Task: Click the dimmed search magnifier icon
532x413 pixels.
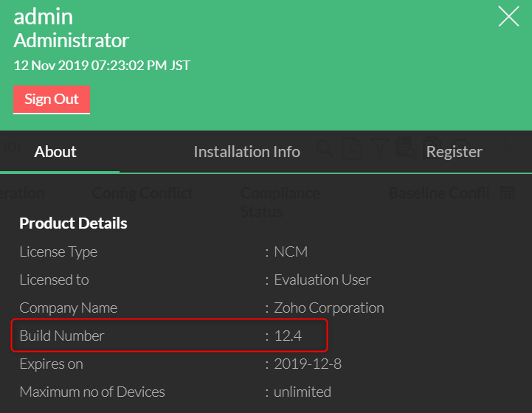Action: (325, 147)
